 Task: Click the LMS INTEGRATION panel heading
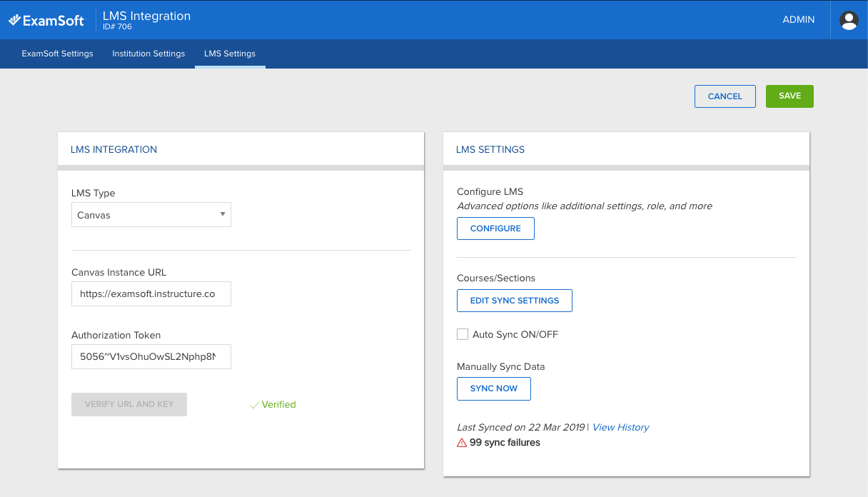(x=113, y=150)
